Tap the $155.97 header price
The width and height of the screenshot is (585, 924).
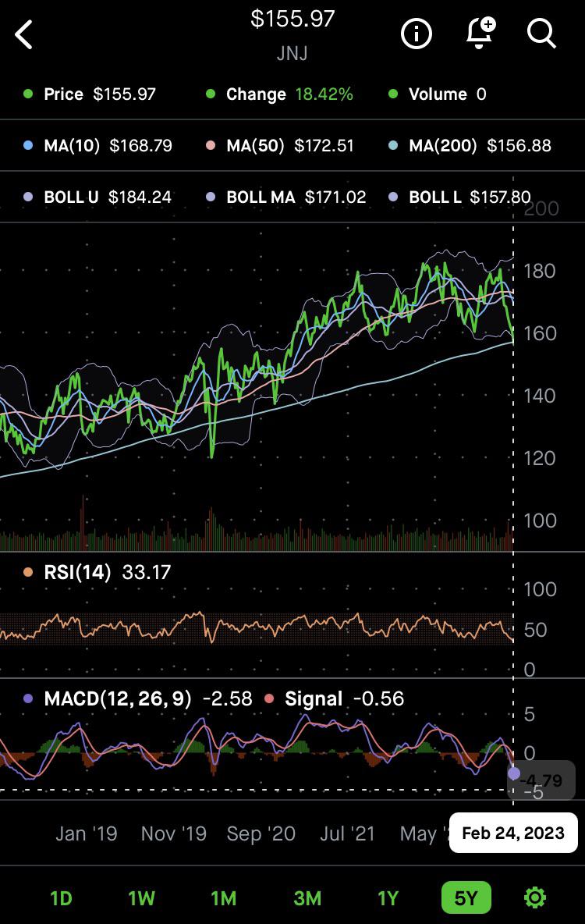(x=292, y=19)
